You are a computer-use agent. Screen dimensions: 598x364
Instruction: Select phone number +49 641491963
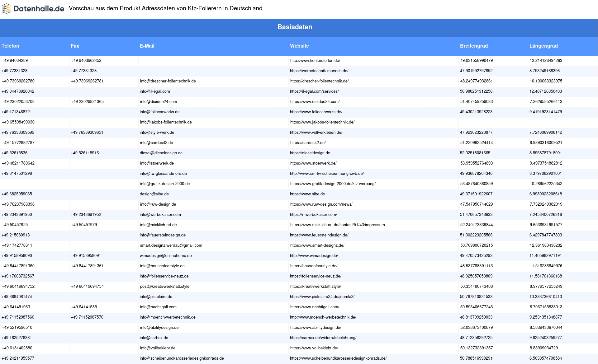[x=16, y=307]
